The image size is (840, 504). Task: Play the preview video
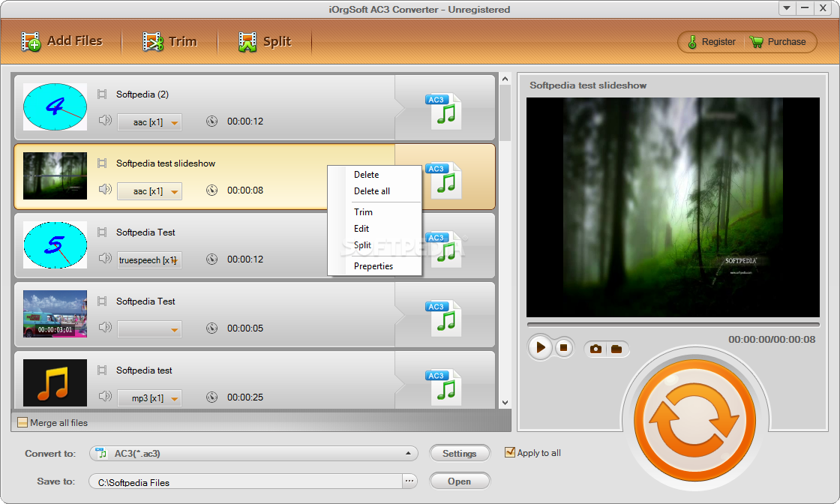[x=541, y=347]
